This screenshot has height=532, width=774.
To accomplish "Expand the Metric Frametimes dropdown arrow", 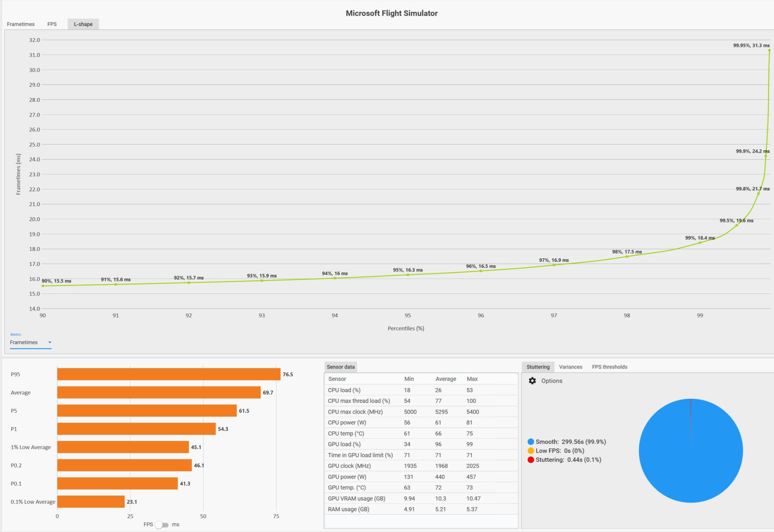I will pyautogui.click(x=50, y=343).
